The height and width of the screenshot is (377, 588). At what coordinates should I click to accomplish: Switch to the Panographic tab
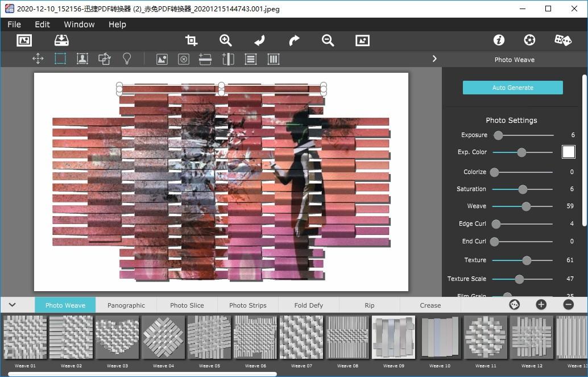pyautogui.click(x=126, y=305)
